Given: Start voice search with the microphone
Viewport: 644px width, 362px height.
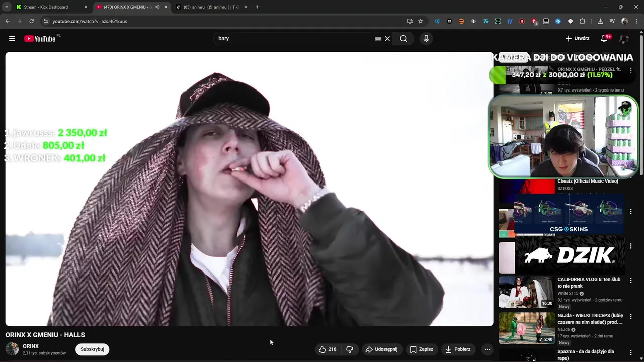Looking at the screenshot, I should pyautogui.click(x=426, y=39).
